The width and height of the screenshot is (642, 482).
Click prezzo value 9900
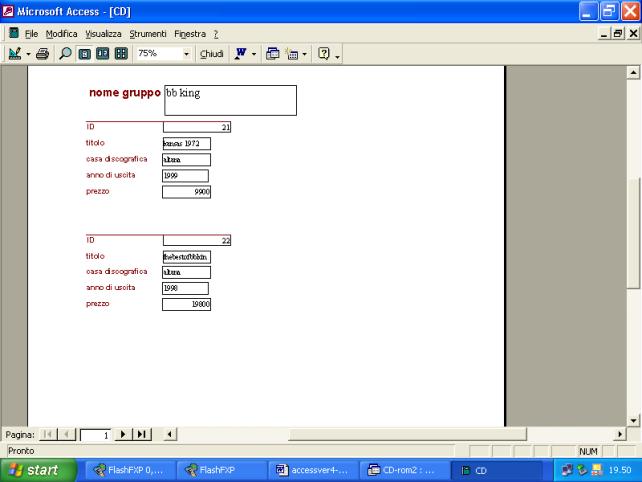[x=187, y=192]
